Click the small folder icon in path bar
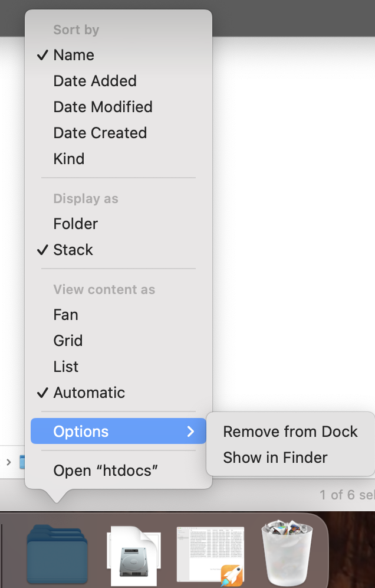Viewport: 375px width, 588px height. (x=22, y=462)
